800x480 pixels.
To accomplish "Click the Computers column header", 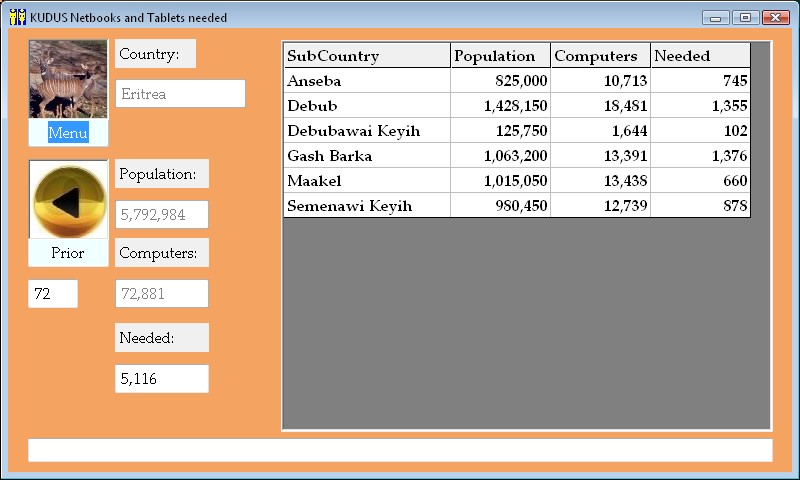I will click(x=600, y=55).
